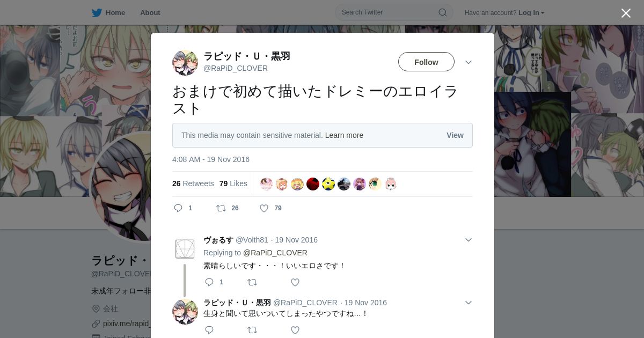Open the main tweet's chevron menu
Image resolution: width=644 pixels, height=338 pixels.
469,62
